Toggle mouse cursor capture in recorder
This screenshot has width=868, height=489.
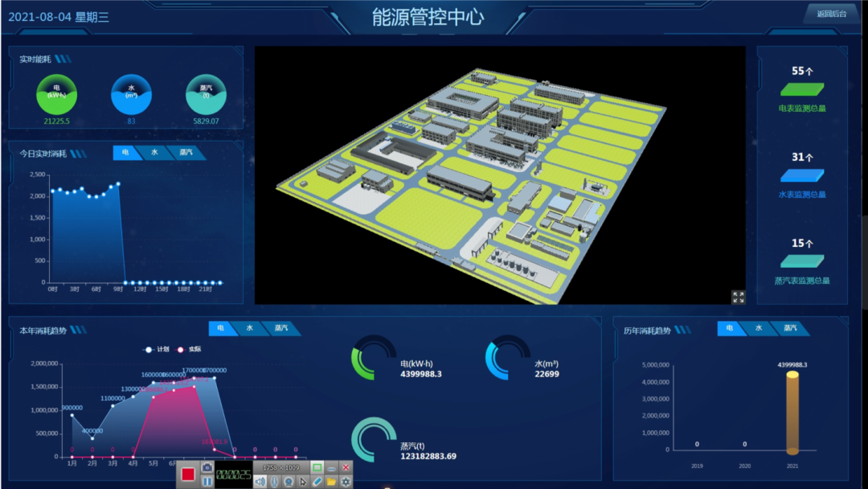(x=303, y=482)
